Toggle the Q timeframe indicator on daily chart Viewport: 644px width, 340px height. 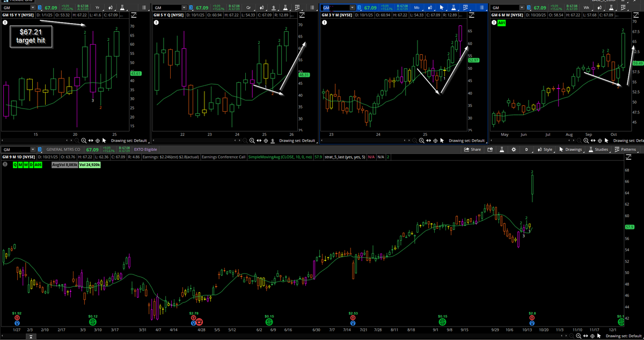[14, 165]
